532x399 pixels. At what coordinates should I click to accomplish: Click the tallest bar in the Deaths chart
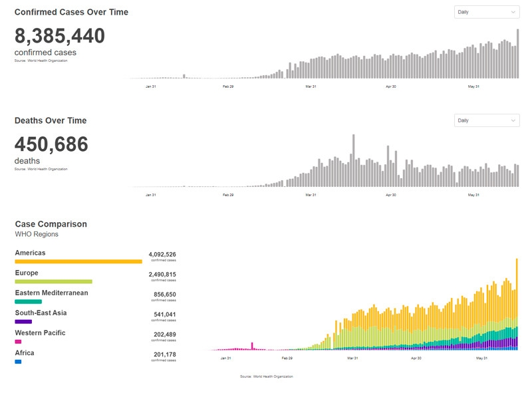click(353, 161)
